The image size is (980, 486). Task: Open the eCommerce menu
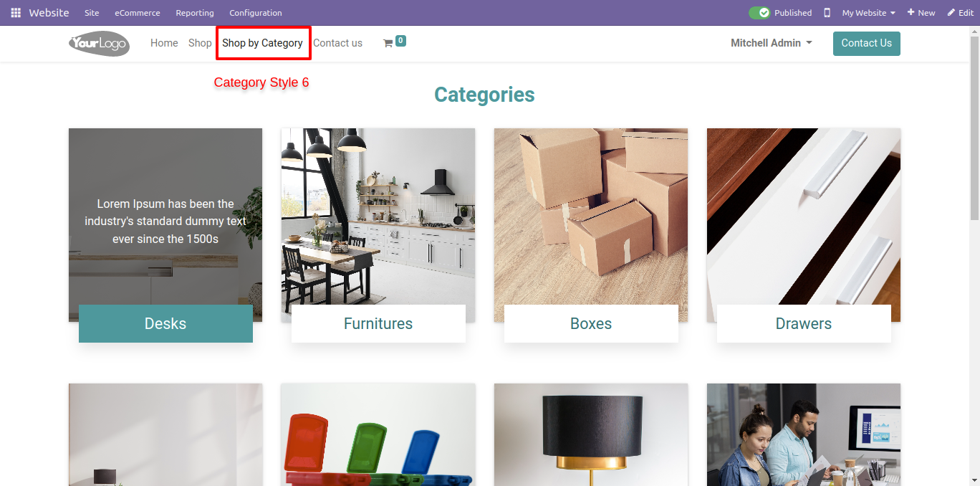coord(138,13)
